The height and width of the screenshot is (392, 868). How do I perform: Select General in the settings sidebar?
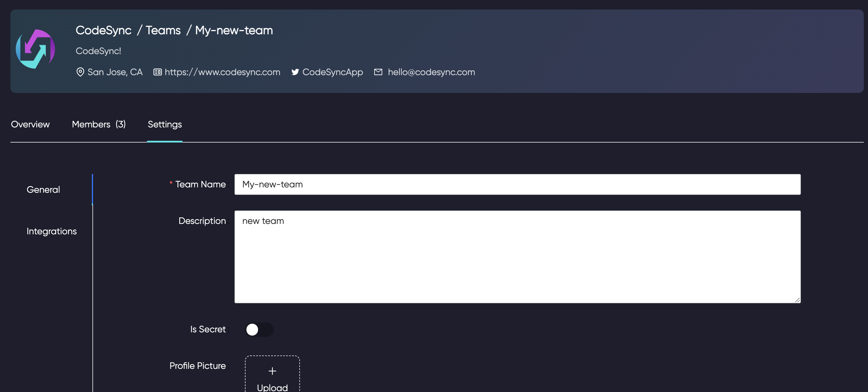pyautogui.click(x=43, y=189)
